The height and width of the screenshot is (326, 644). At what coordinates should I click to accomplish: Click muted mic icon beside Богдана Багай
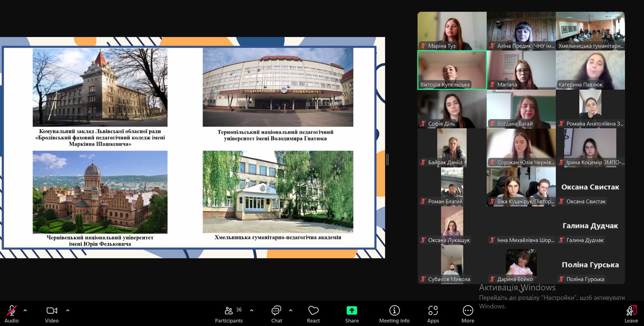492,124
